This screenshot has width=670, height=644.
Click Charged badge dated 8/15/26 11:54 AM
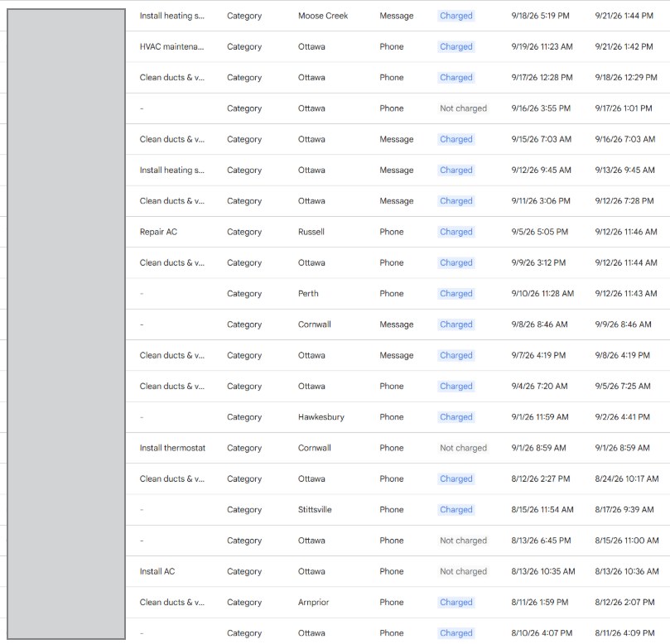point(456,509)
